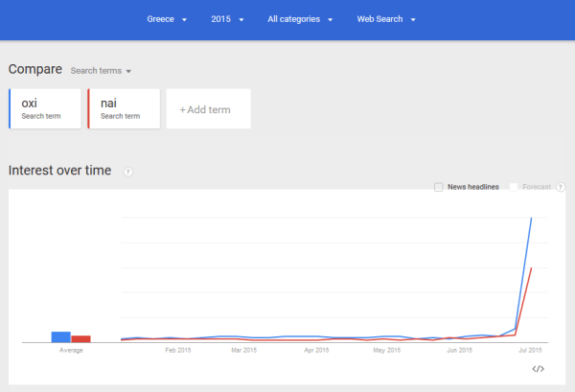Image resolution: width=575 pixels, height=392 pixels.
Task: Click help icon beside Interest over time
Action: (127, 172)
